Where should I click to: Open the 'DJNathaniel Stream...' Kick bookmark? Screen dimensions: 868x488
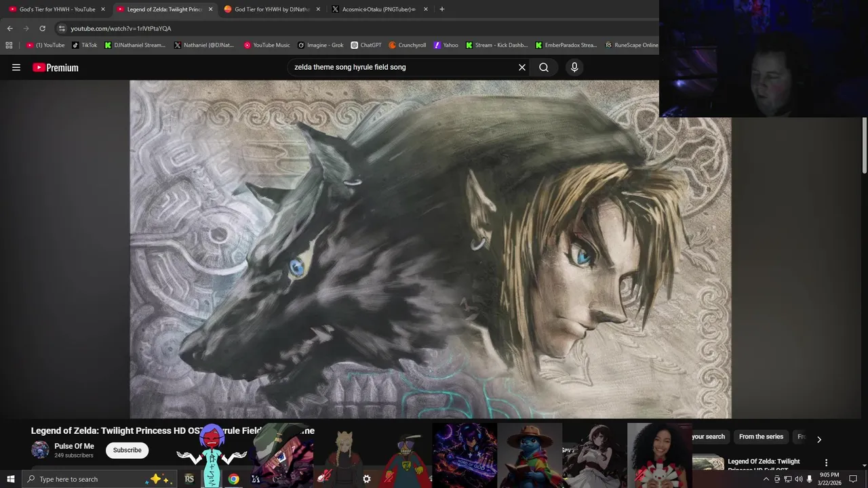point(134,45)
